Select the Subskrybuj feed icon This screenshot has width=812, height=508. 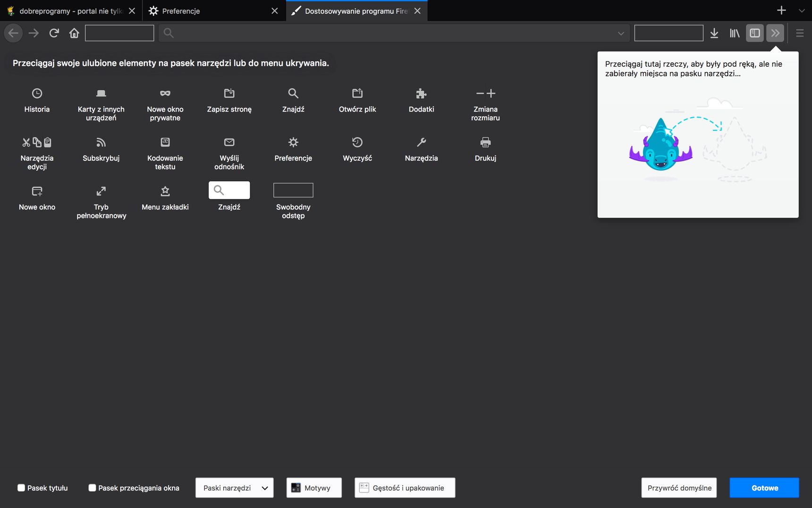[101, 142]
